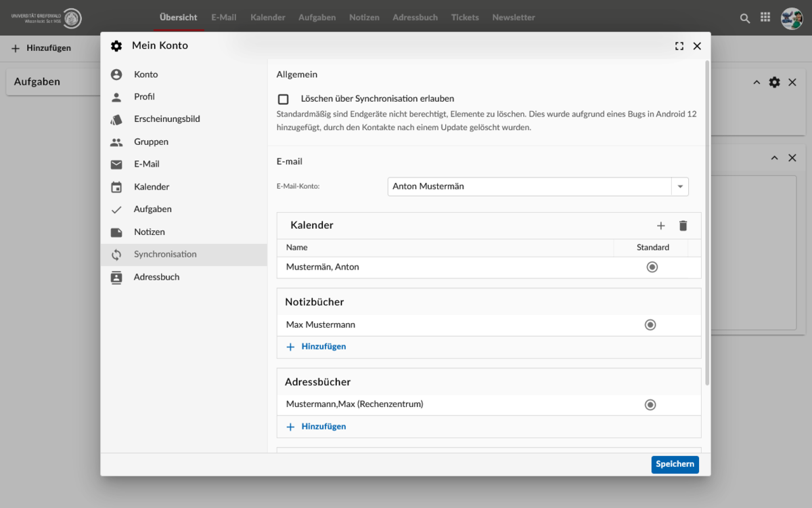Open the apps grid launcher icon

coord(765,18)
